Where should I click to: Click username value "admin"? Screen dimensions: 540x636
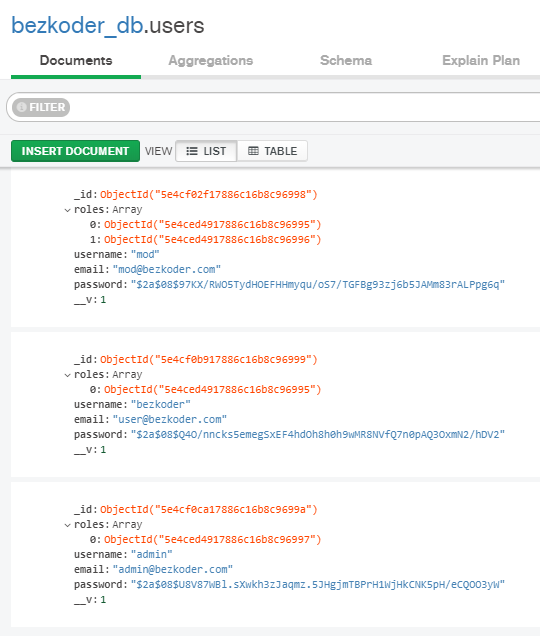tap(152, 555)
